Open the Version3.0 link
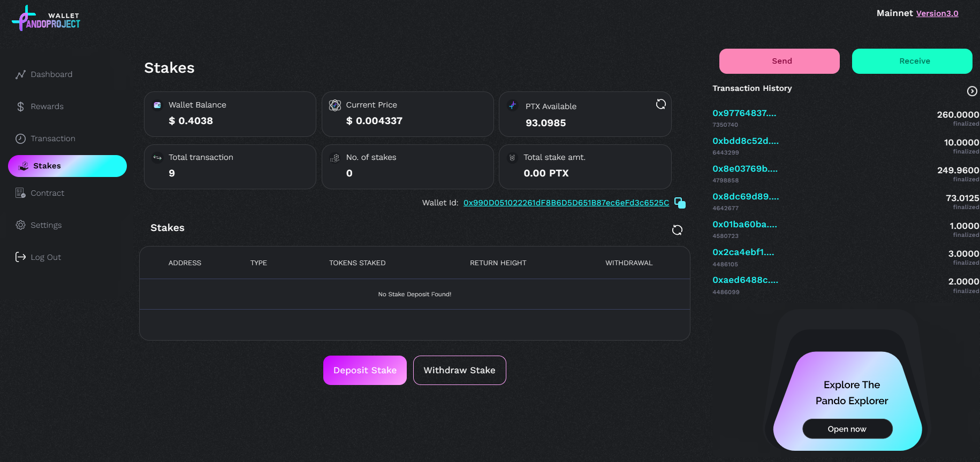This screenshot has height=462, width=980. (937, 13)
